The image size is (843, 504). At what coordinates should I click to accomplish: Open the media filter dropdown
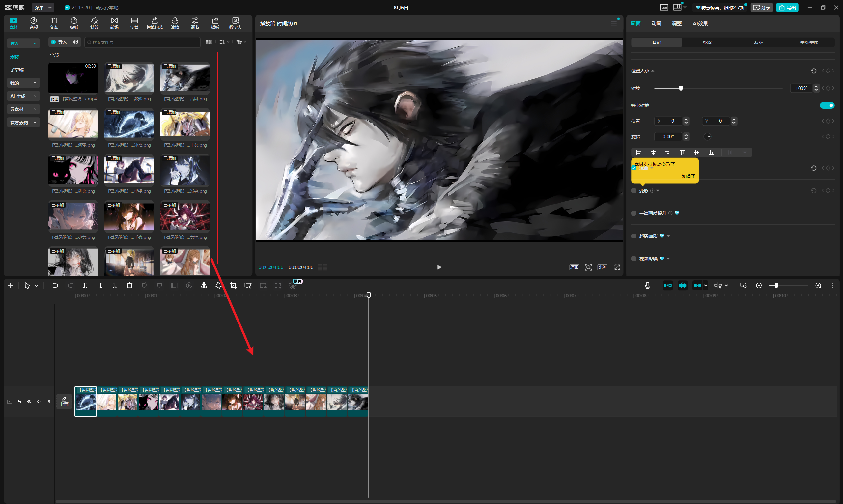pyautogui.click(x=241, y=42)
